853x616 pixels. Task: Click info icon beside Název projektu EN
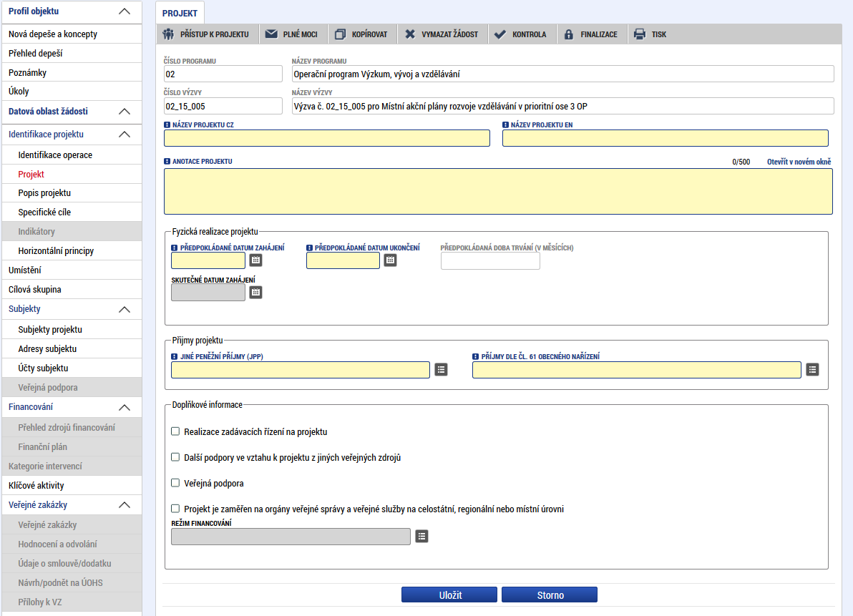[505, 125]
